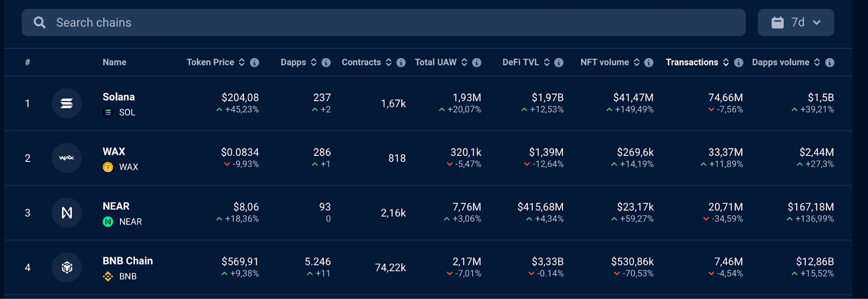Screen dimensions: 868x299
Task: Open the Transactions info icon
Action: coord(738,62)
